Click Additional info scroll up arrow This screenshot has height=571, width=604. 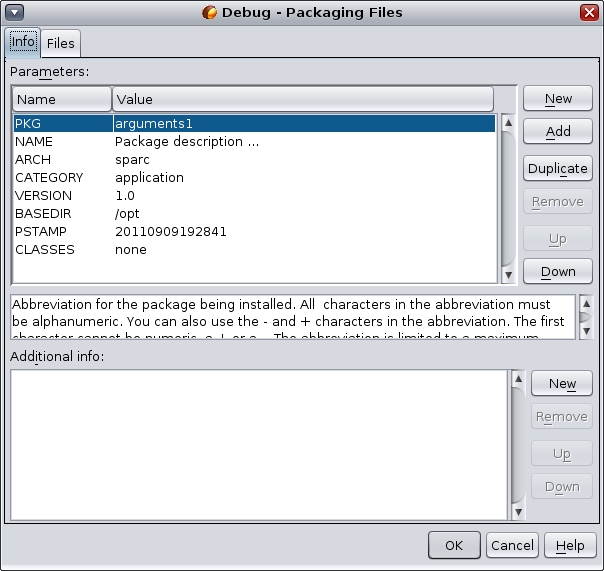518,379
